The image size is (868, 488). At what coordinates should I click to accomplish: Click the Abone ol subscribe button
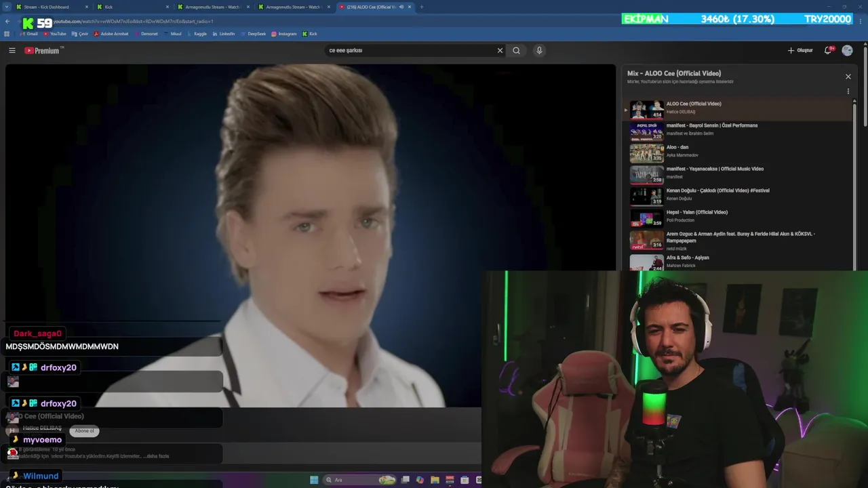click(x=84, y=430)
